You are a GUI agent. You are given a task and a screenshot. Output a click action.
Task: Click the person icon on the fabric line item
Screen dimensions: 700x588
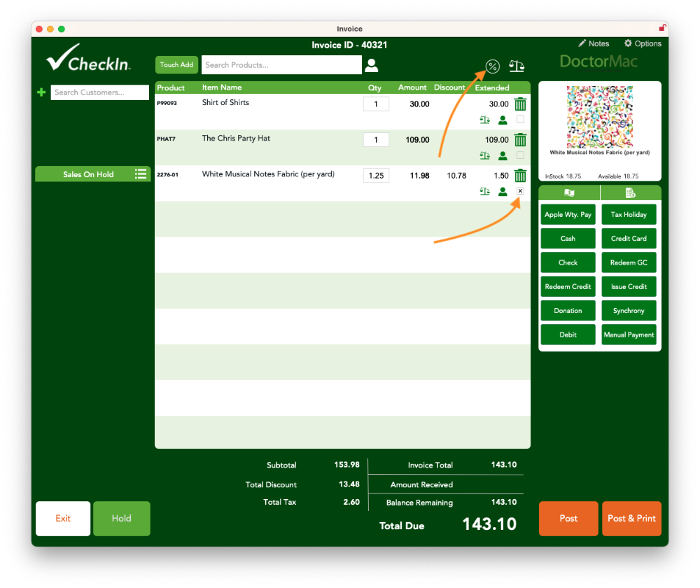pos(502,191)
